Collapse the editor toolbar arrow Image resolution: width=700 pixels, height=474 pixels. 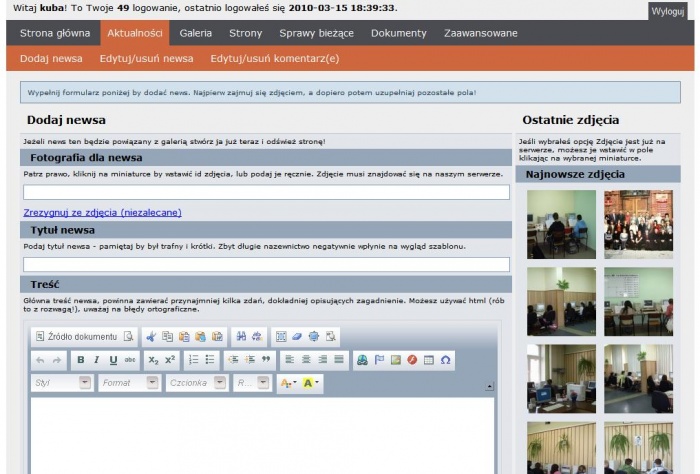click(489, 387)
